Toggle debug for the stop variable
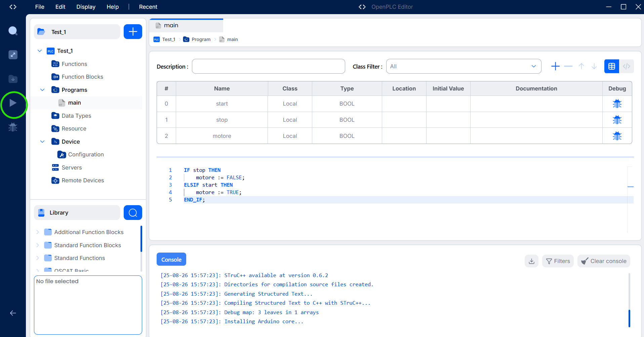The width and height of the screenshot is (644, 337). coord(617,120)
